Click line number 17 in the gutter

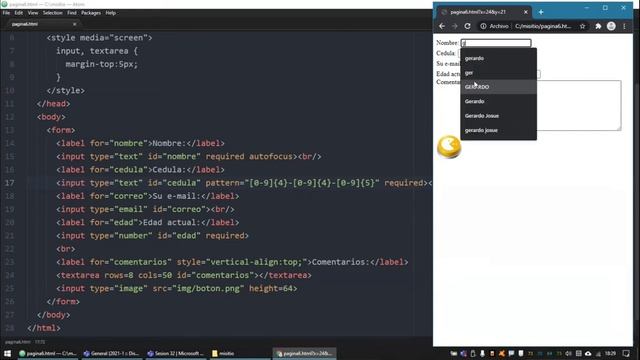[9, 183]
